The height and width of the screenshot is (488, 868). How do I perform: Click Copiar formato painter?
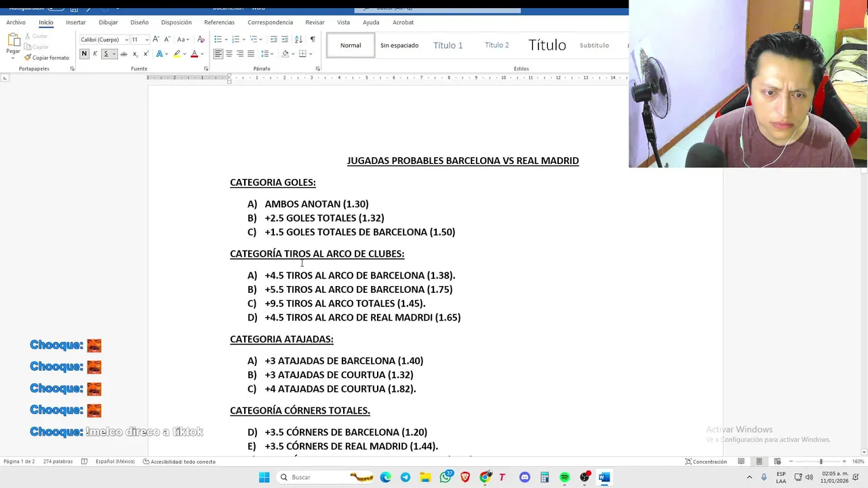click(x=46, y=58)
